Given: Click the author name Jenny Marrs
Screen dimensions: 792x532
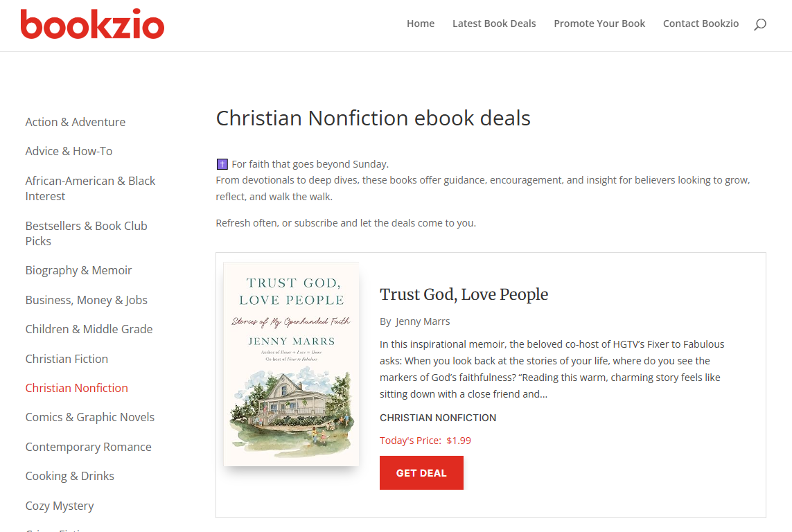Looking at the screenshot, I should (x=423, y=321).
